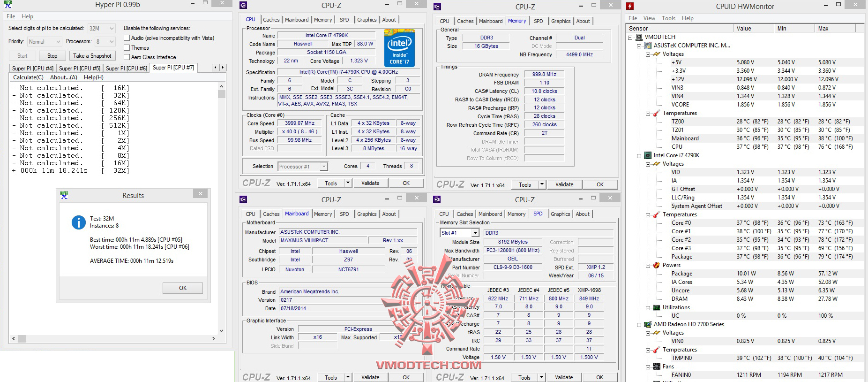Viewport: 868px width, 382px height.
Task: Click the Voltages icon under ASUSTeK
Action: pyautogui.click(x=657, y=54)
